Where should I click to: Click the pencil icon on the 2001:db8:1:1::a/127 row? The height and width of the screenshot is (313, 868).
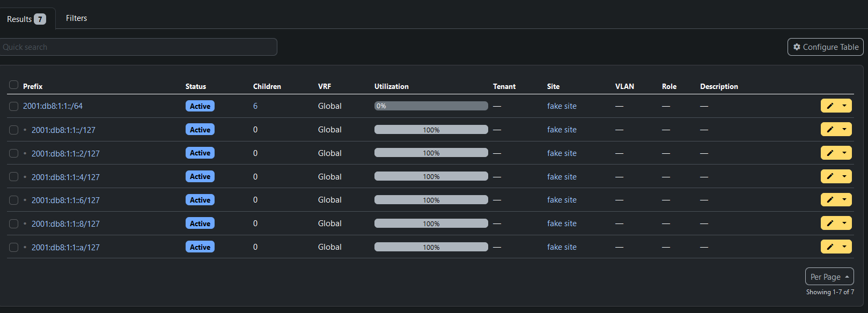pos(830,247)
